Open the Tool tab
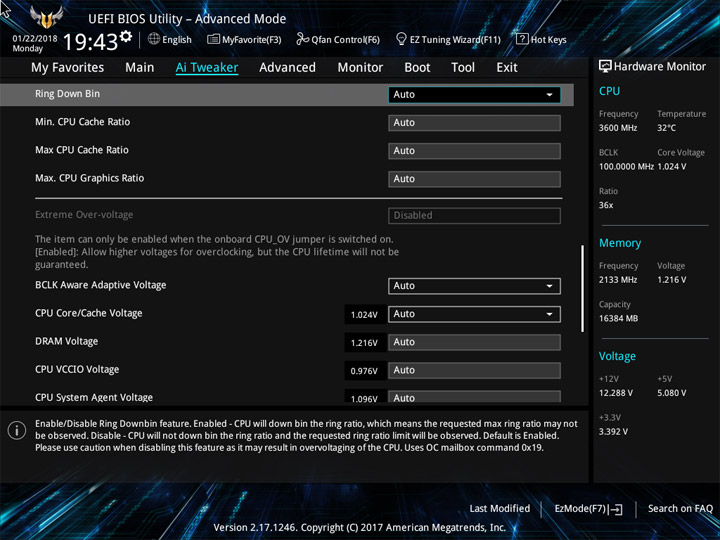Screen dimensions: 720x540 (x=463, y=68)
